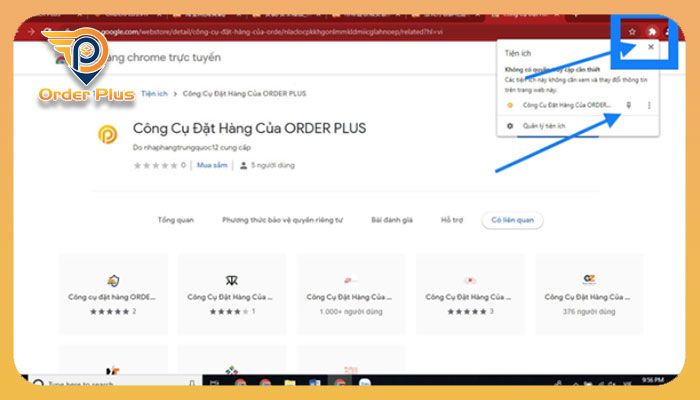Open the related card with 376 người dùng
The width and height of the screenshot is (700, 400).
click(589, 294)
